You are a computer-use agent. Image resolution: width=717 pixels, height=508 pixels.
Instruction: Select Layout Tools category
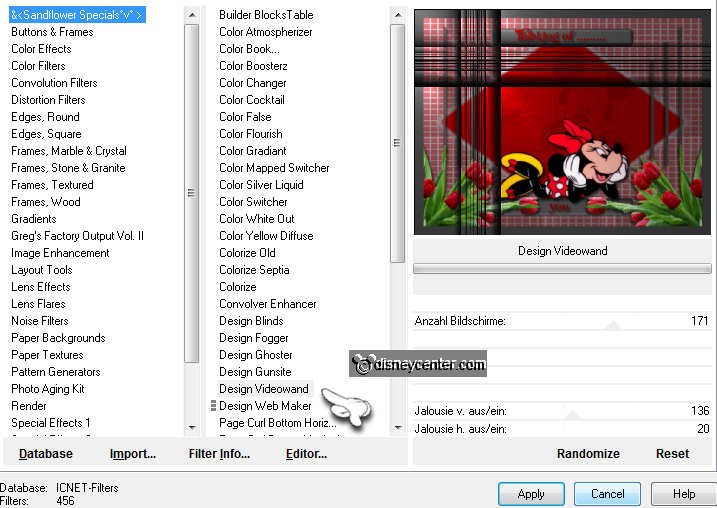click(x=42, y=270)
